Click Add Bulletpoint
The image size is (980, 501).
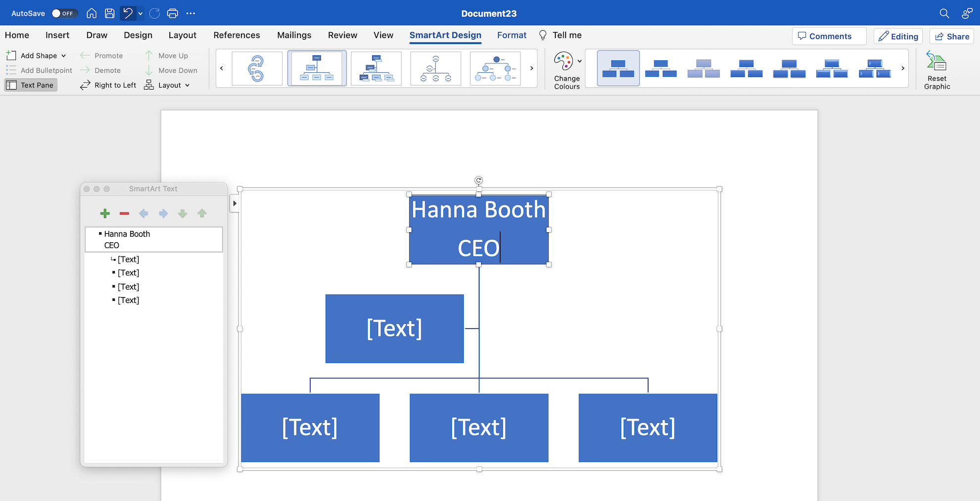coord(39,70)
